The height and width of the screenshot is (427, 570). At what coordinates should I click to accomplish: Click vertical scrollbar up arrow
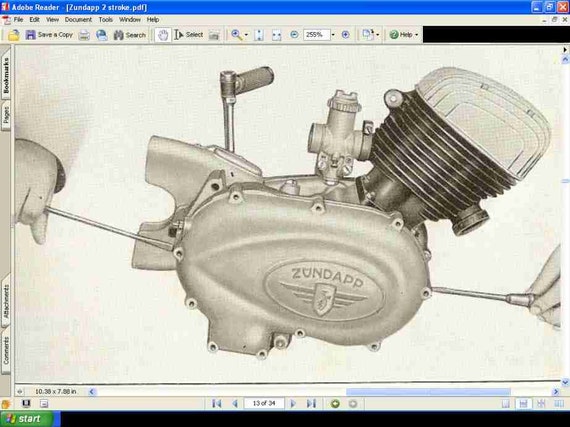pyautogui.click(x=565, y=59)
